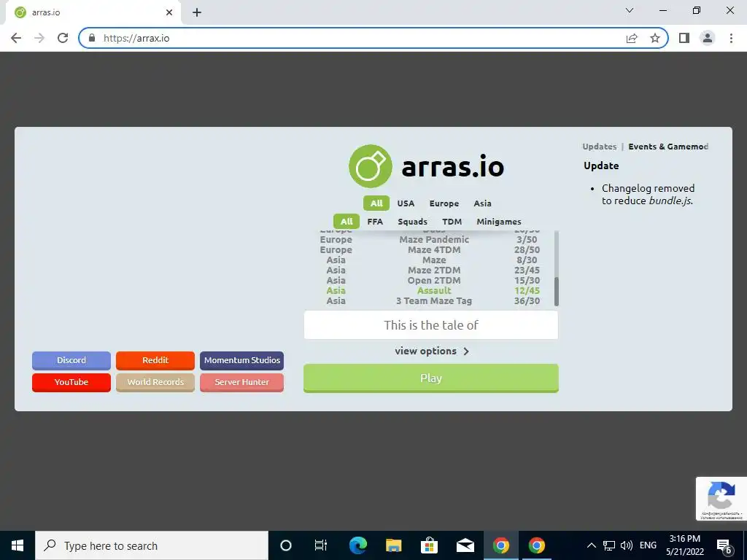The width and height of the screenshot is (747, 560).
Task: Switch to the Updates tab
Action: (600, 147)
